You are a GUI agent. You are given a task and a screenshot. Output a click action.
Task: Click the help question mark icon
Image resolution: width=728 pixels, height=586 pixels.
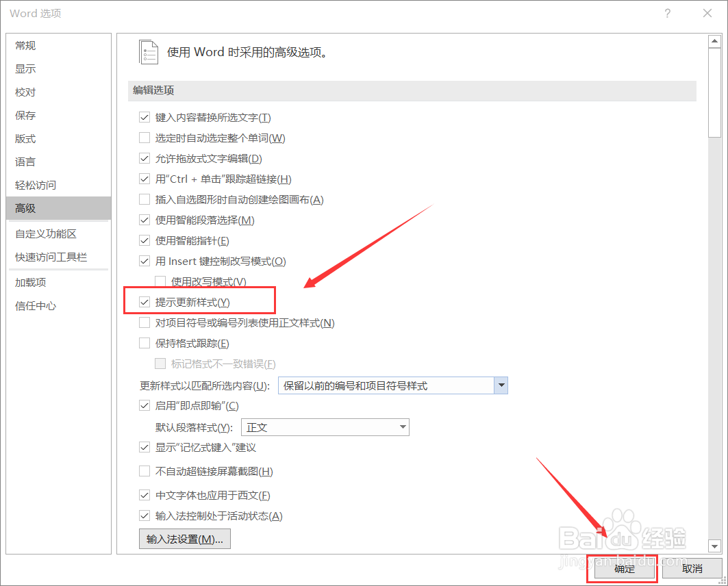[667, 14]
